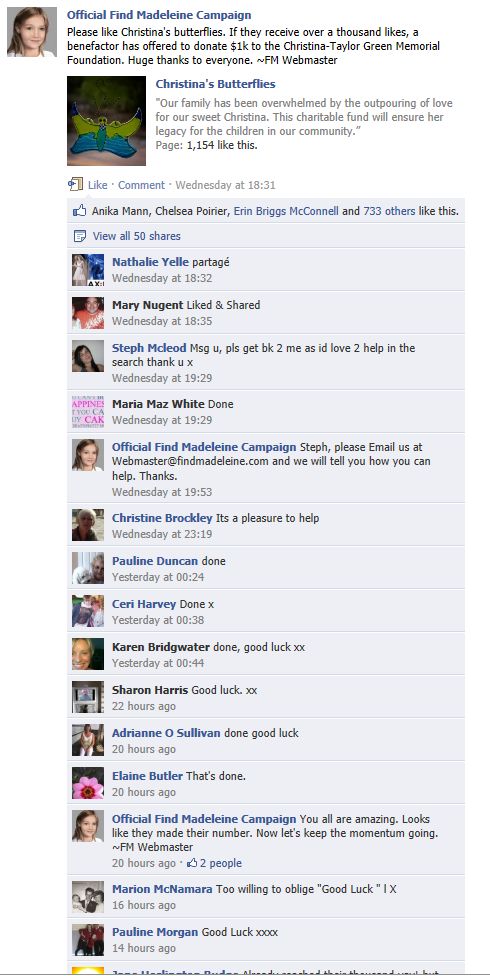Open Christina's Butterflies page title link

coord(215,84)
